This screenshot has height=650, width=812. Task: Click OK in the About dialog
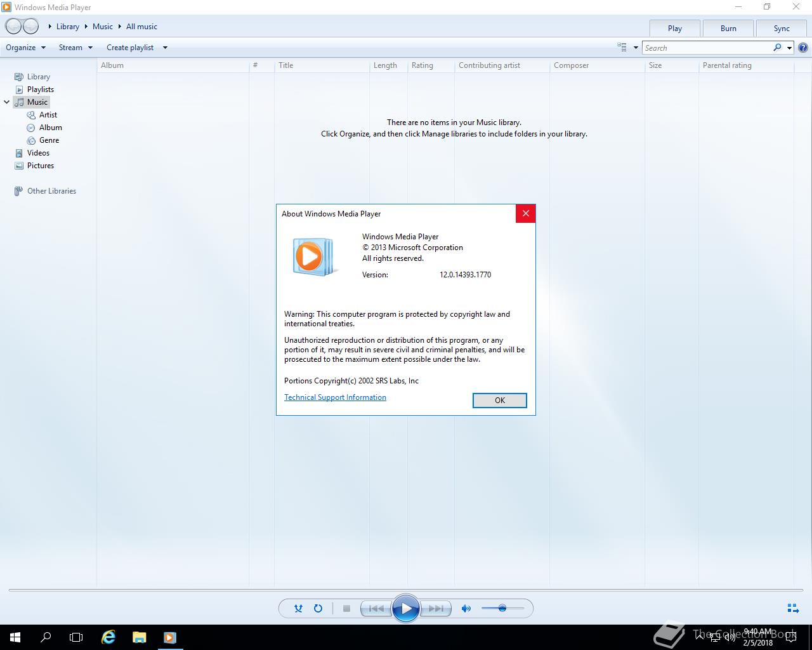(x=500, y=401)
